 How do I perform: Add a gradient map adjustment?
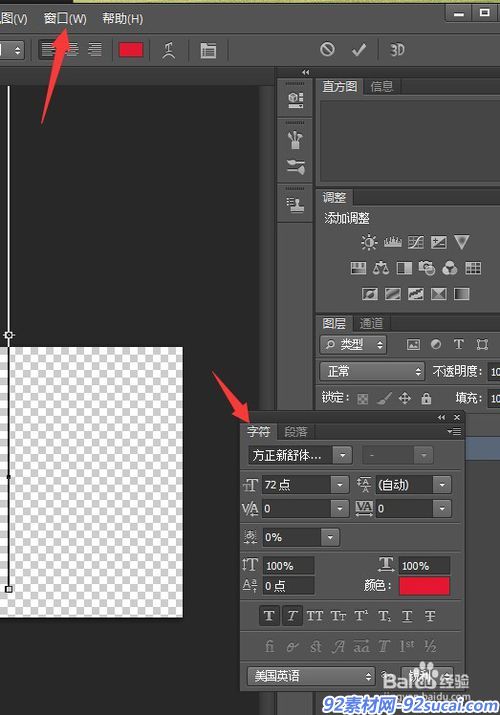pos(461,294)
